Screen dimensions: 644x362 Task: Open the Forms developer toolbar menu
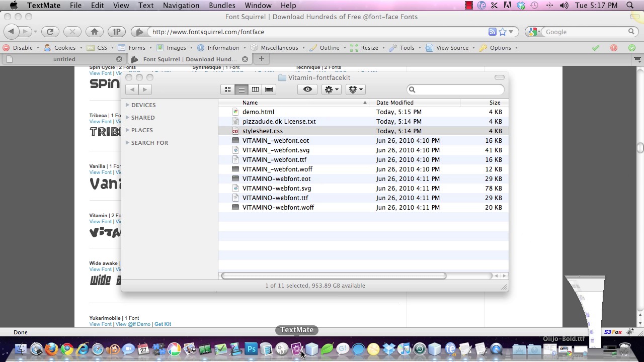click(x=135, y=48)
